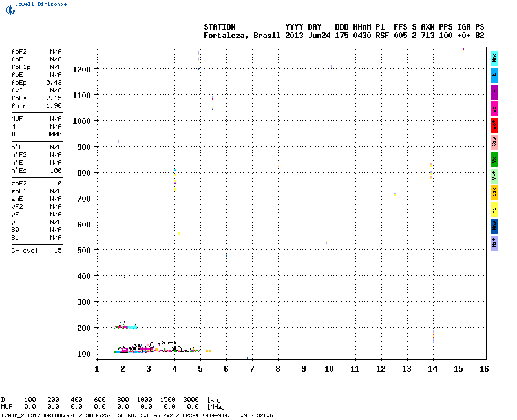
Task: Select the Vx+ light green legend swatch
Action: (494, 176)
